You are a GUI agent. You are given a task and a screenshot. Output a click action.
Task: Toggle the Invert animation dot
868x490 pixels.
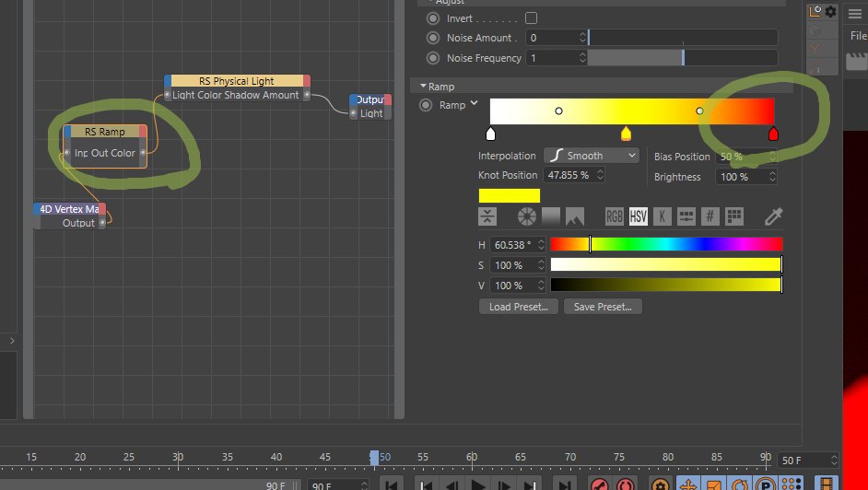pyautogui.click(x=433, y=18)
